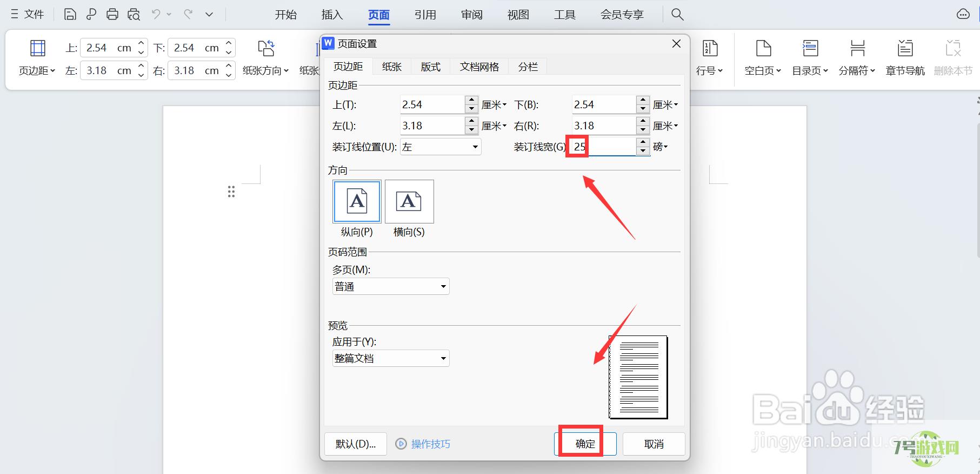Close the 页面设置 dialog
Viewport: 980px width, 474px height.
pos(676,44)
